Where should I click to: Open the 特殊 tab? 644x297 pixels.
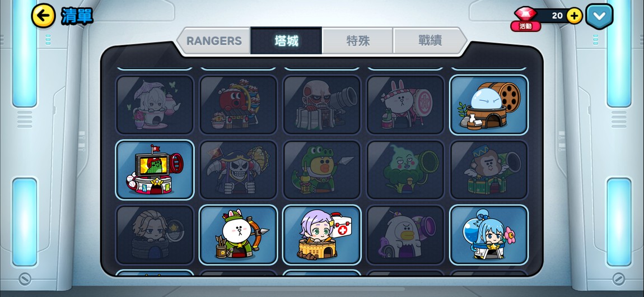358,41
